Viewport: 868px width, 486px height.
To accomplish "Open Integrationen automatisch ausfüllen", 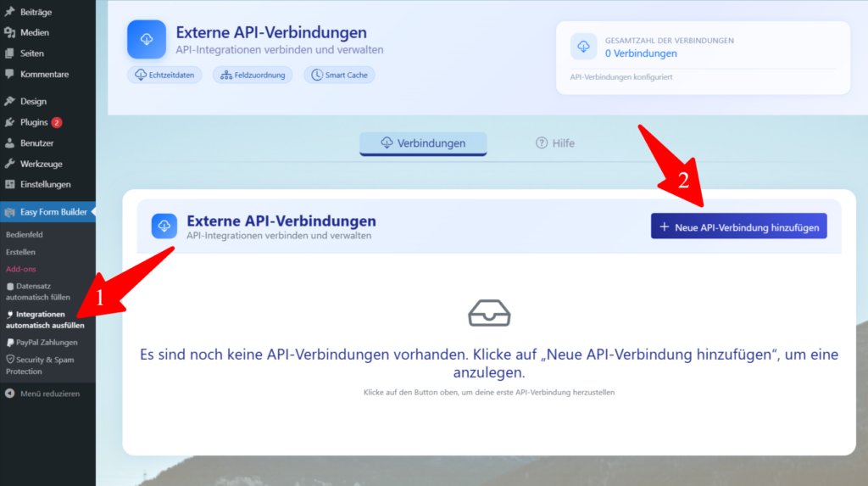I will click(x=45, y=320).
